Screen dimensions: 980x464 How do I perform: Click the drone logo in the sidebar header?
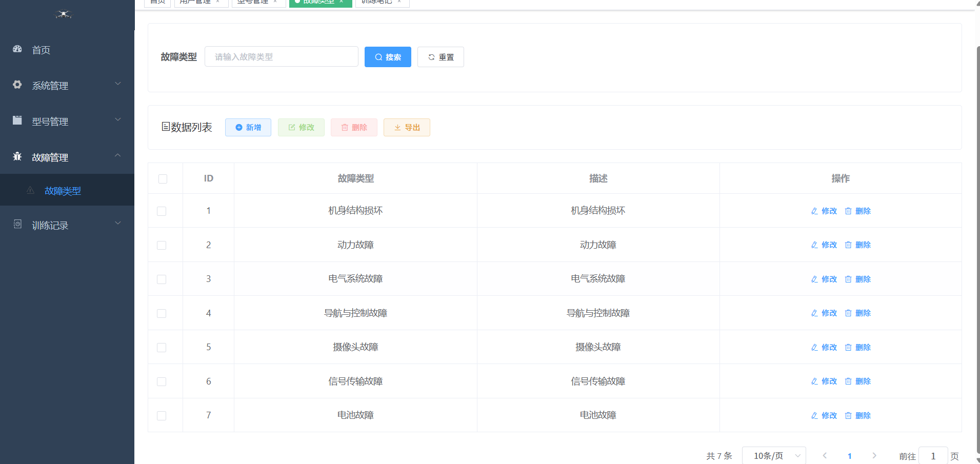coord(64,14)
